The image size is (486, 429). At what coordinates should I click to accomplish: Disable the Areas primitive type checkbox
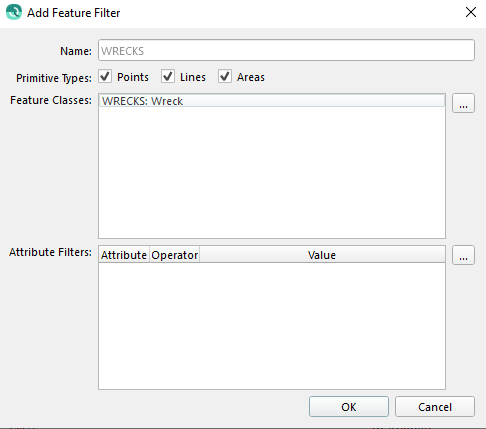click(225, 77)
